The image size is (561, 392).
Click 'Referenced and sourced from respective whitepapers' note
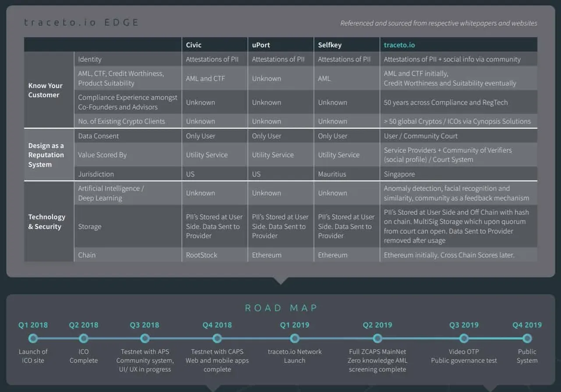[x=439, y=23]
